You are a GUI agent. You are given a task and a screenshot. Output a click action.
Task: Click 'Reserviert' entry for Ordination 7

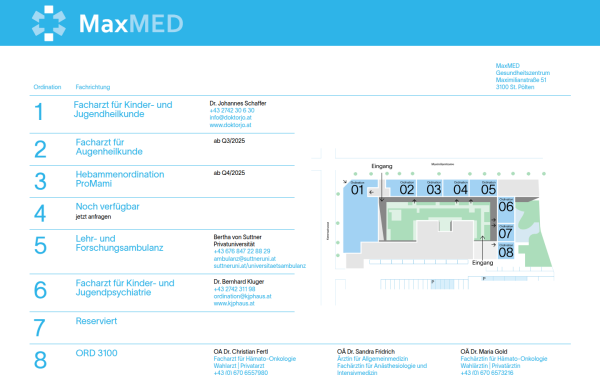click(96, 321)
